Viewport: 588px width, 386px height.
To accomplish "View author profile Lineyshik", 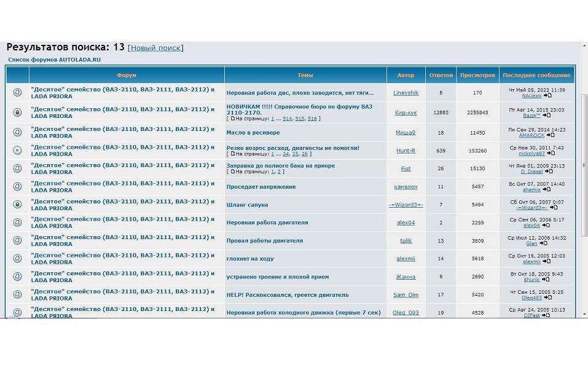I will [406, 93].
